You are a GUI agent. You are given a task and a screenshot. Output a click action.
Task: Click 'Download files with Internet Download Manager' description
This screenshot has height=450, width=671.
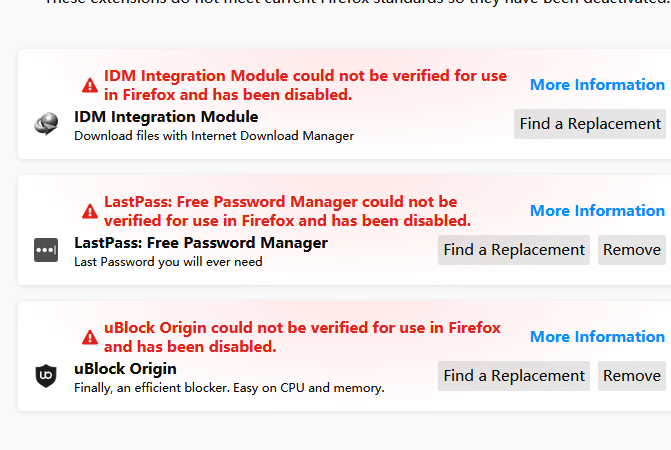[x=214, y=136]
